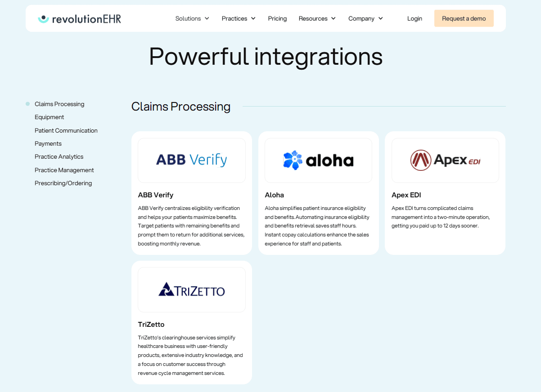Choose Practice Management in sidebar
Image resolution: width=541 pixels, height=392 pixels.
point(64,170)
